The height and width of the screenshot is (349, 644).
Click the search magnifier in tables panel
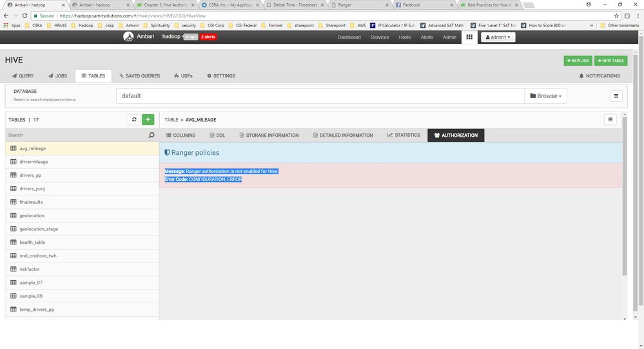point(151,135)
